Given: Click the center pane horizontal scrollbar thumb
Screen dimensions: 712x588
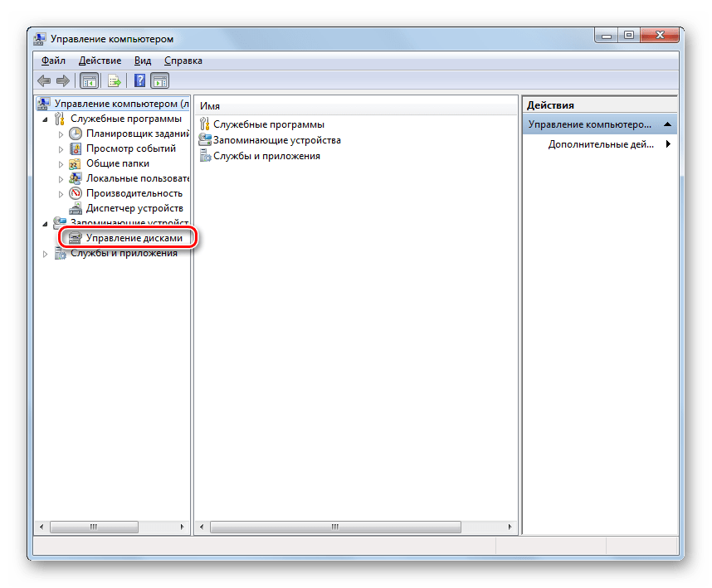Looking at the screenshot, I should coord(335,527).
